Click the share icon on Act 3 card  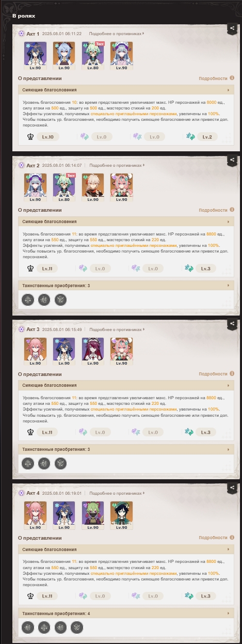point(232,324)
